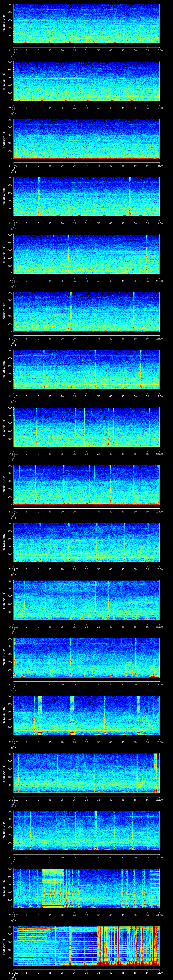The image size is (173, 980).
Task: Select the "29:00" end time label
Action: click(160, 800)
